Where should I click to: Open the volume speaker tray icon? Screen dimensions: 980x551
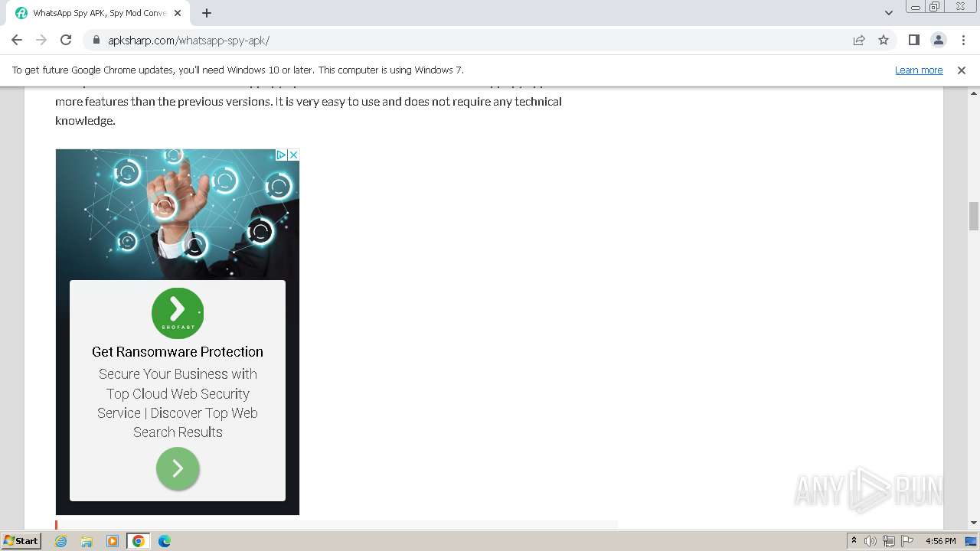pyautogui.click(x=871, y=541)
